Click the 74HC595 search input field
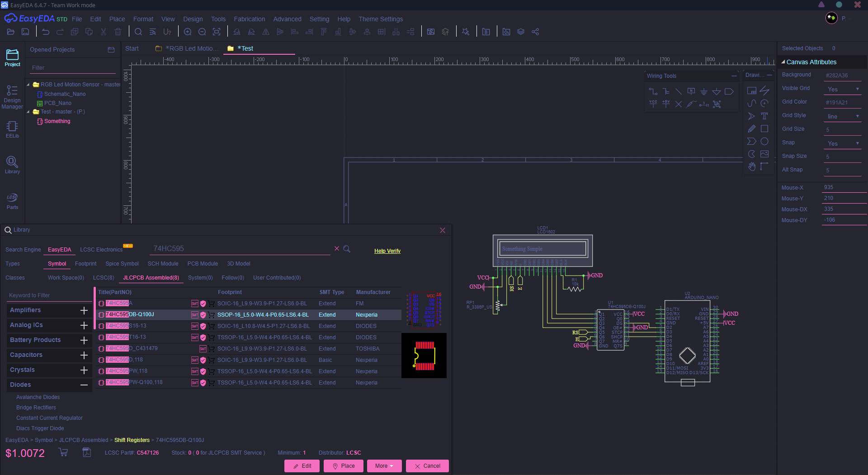 (x=241, y=249)
